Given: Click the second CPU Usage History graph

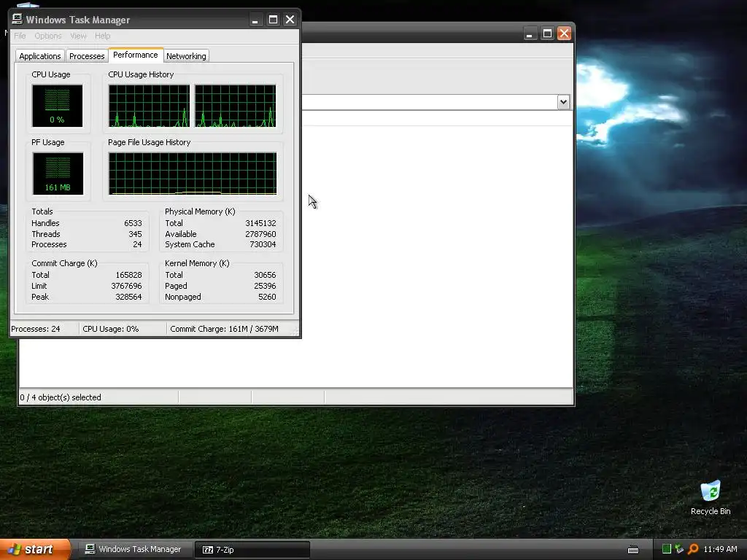Looking at the screenshot, I should (236, 106).
